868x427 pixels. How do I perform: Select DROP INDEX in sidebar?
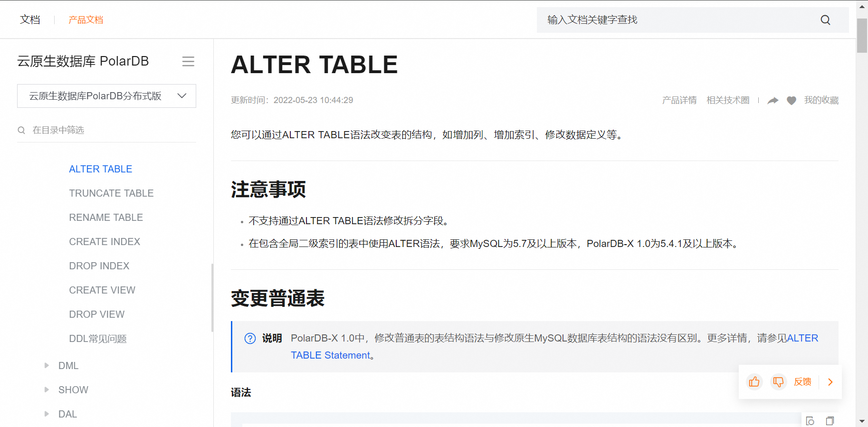(x=99, y=266)
